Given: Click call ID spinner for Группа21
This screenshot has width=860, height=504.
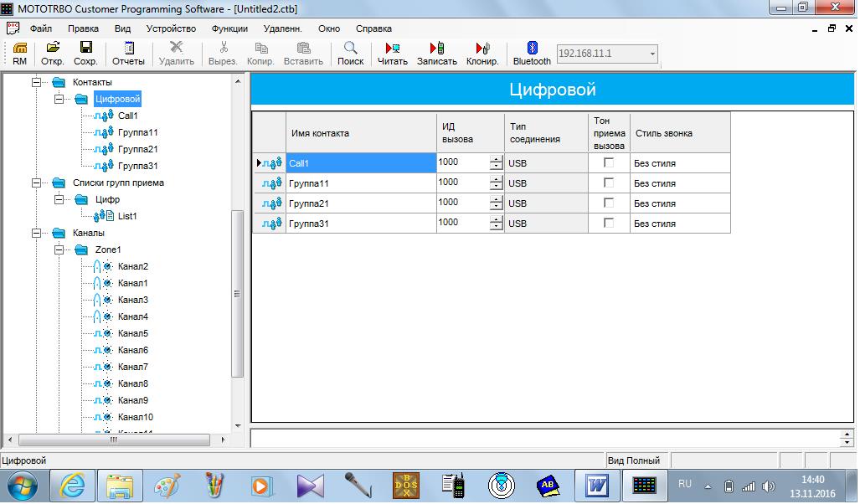Looking at the screenshot, I should (497, 203).
